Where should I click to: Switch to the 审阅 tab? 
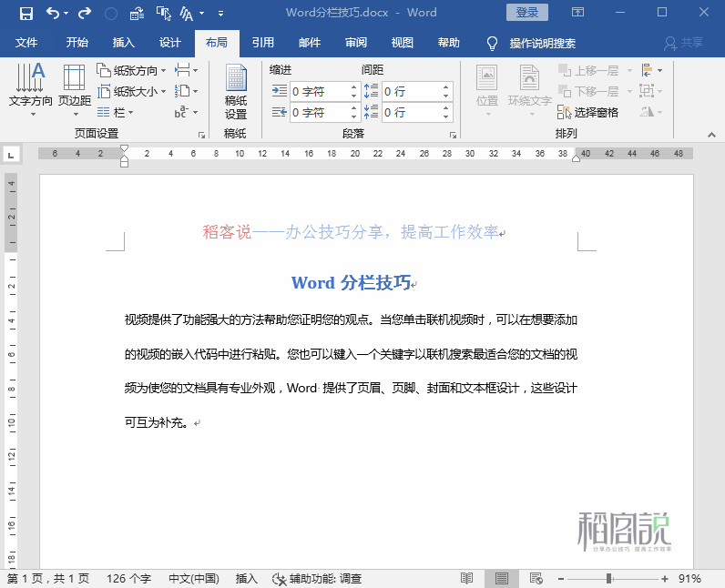pyautogui.click(x=356, y=43)
